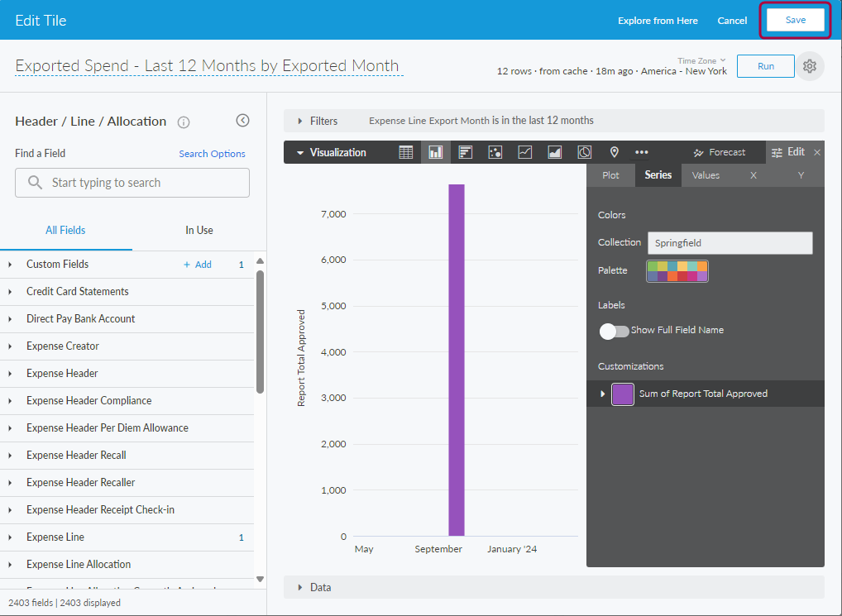The width and height of the screenshot is (842, 616).
Task: Pick the area chart visualization icon
Action: coord(555,152)
